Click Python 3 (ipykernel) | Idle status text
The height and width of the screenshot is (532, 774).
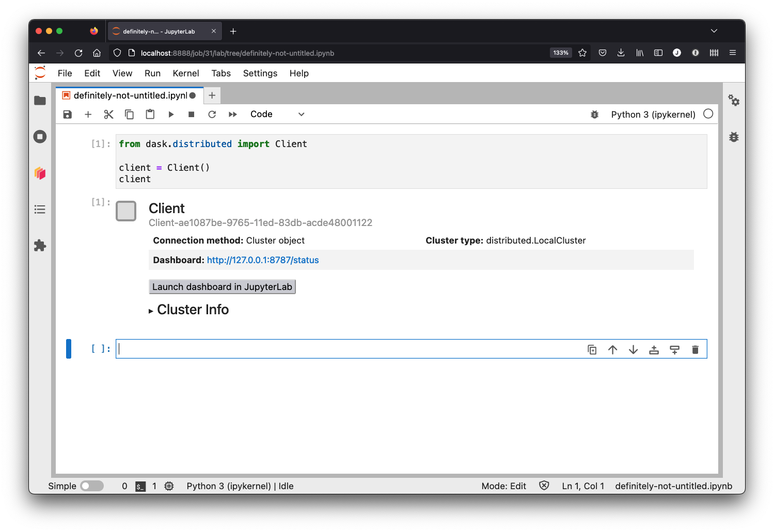pyautogui.click(x=240, y=486)
